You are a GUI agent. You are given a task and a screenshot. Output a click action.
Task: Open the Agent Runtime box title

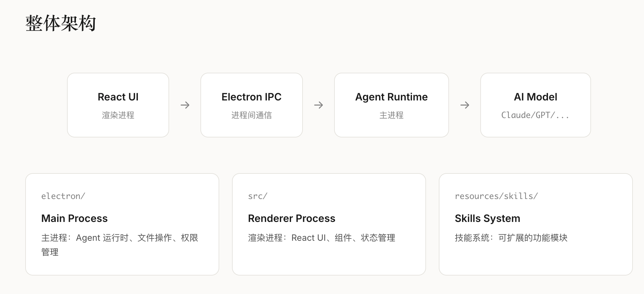click(391, 97)
